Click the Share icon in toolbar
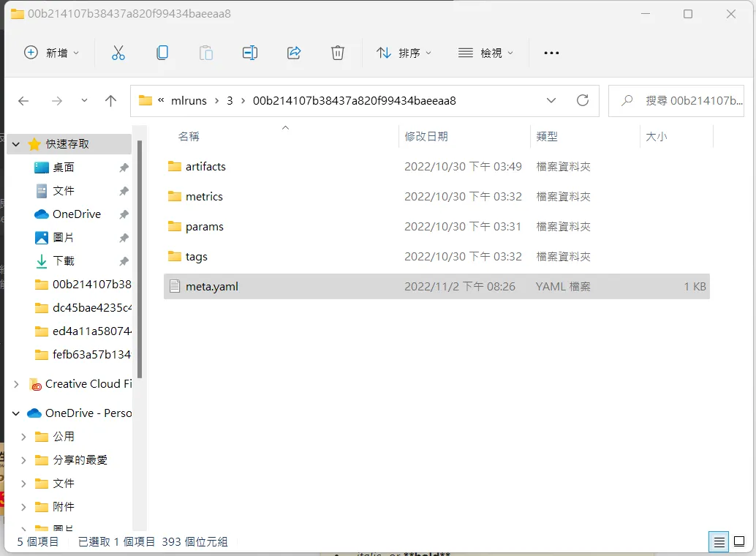 click(294, 53)
